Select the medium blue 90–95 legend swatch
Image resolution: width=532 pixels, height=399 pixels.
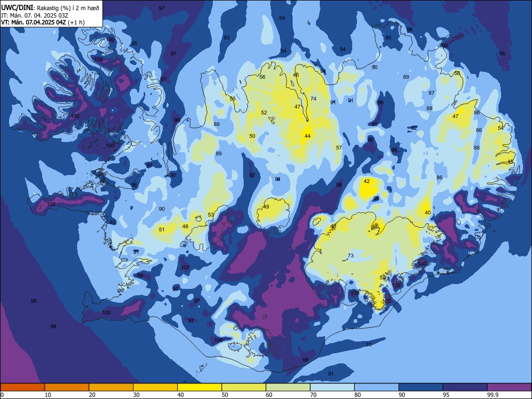[421, 387]
